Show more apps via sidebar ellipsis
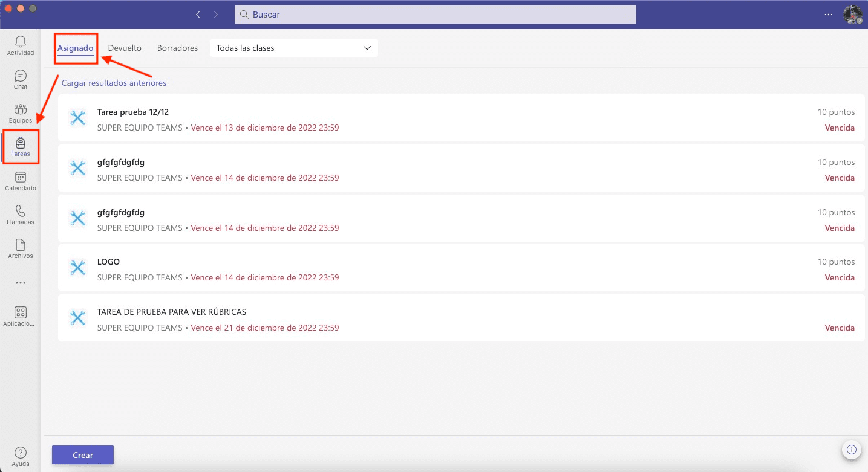Screen dimensions: 868x472 tap(21, 283)
